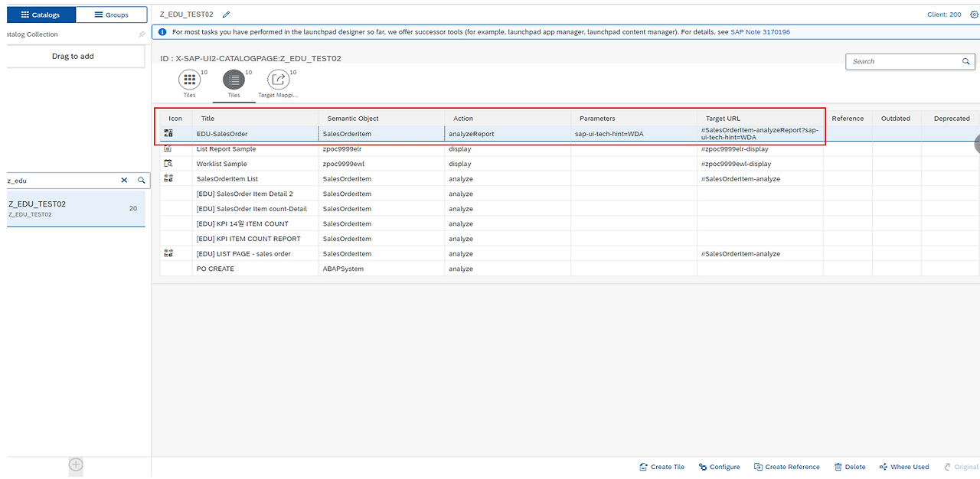Run the catalog search magnifier icon
Image resolution: width=980 pixels, height=479 pixels.
141,181
